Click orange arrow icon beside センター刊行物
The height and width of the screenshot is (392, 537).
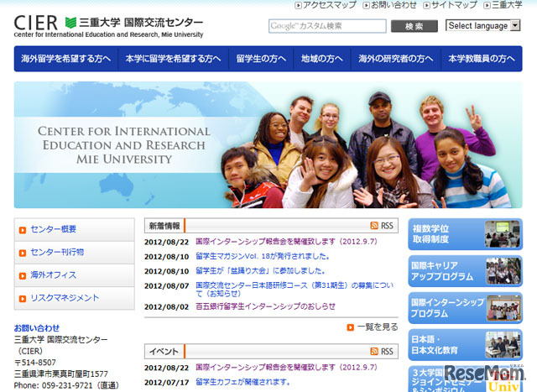pos(23,253)
